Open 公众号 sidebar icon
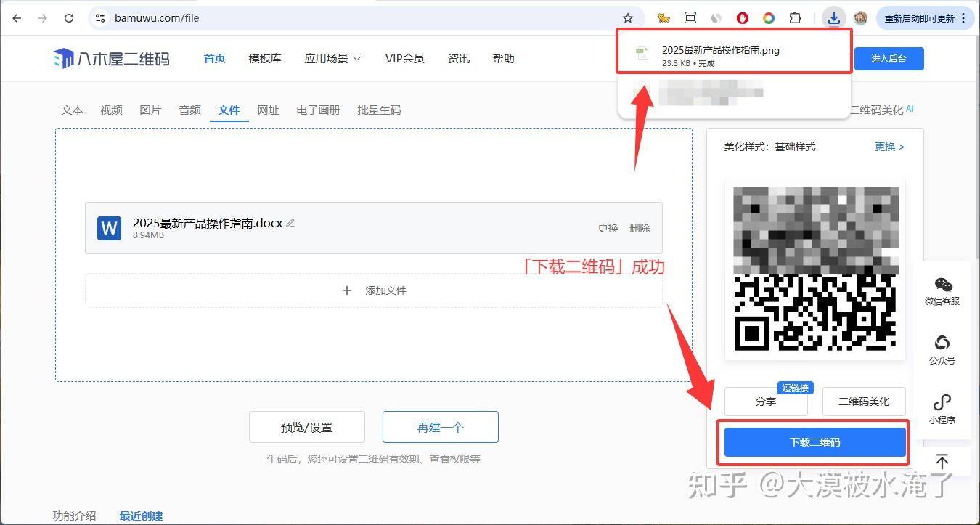 pos(942,350)
